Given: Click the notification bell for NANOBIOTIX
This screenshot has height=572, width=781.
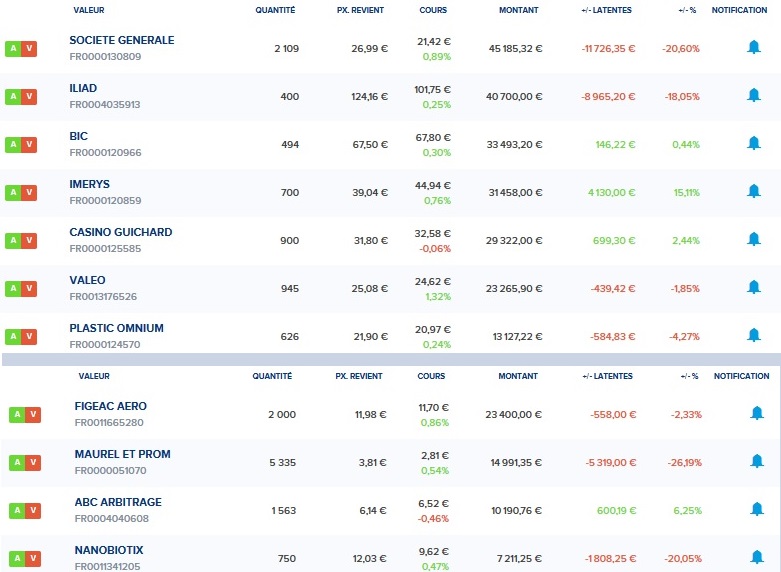Looking at the screenshot, I should click(x=757, y=557).
